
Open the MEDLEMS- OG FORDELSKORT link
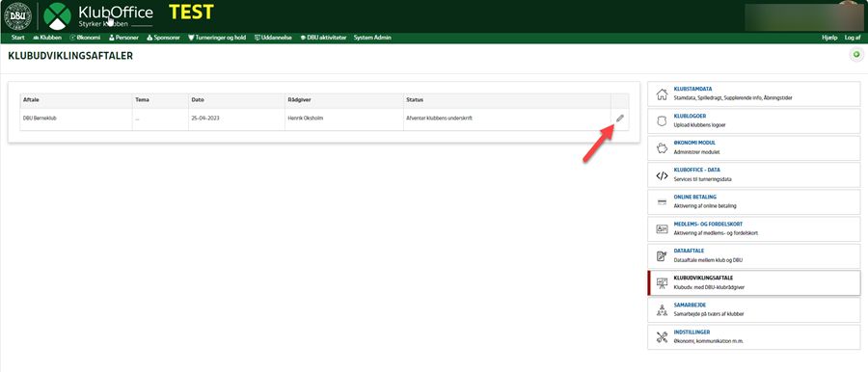708,225
